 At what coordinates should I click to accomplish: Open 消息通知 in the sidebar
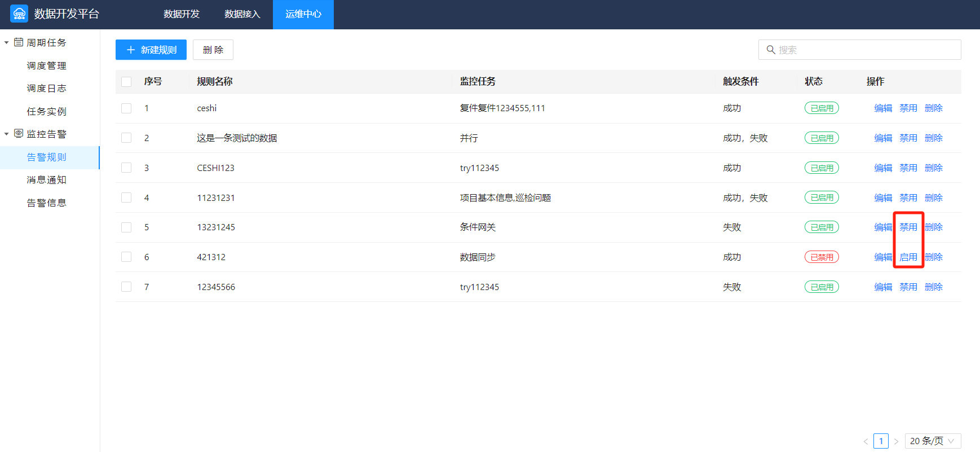(x=46, y=180)
